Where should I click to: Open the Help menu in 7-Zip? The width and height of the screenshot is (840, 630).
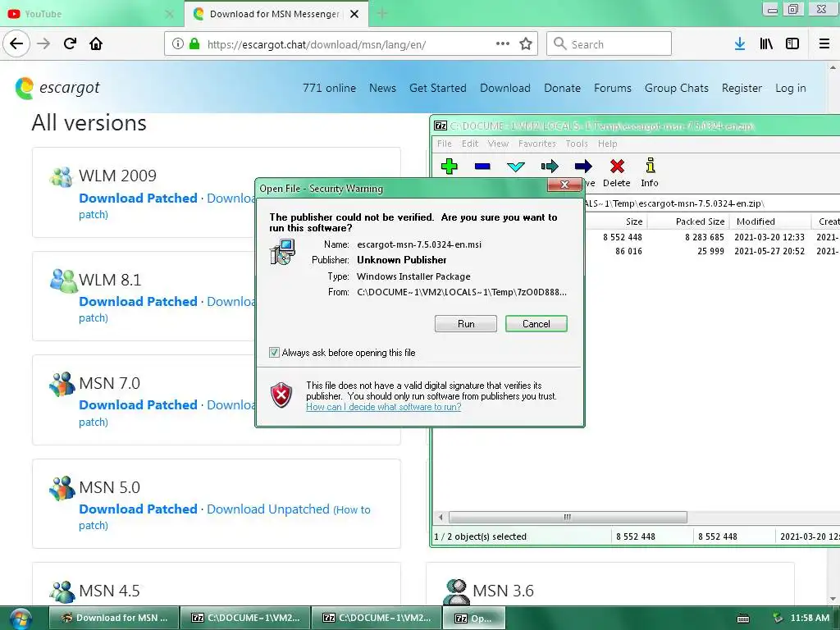coord(608,144)
